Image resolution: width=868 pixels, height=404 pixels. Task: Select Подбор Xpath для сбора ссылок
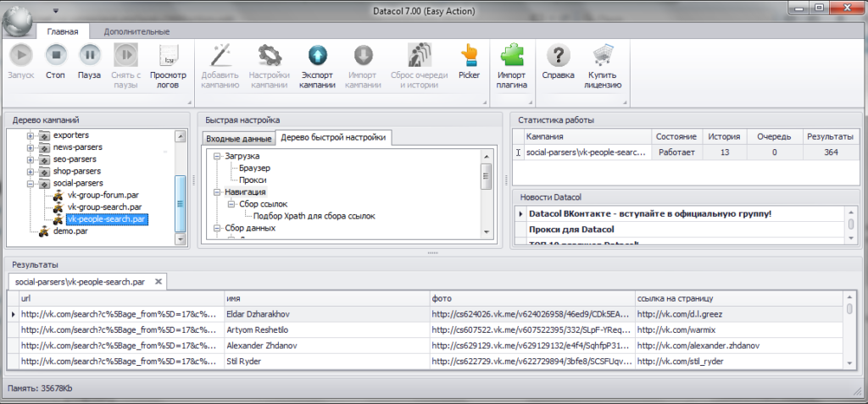314,216
